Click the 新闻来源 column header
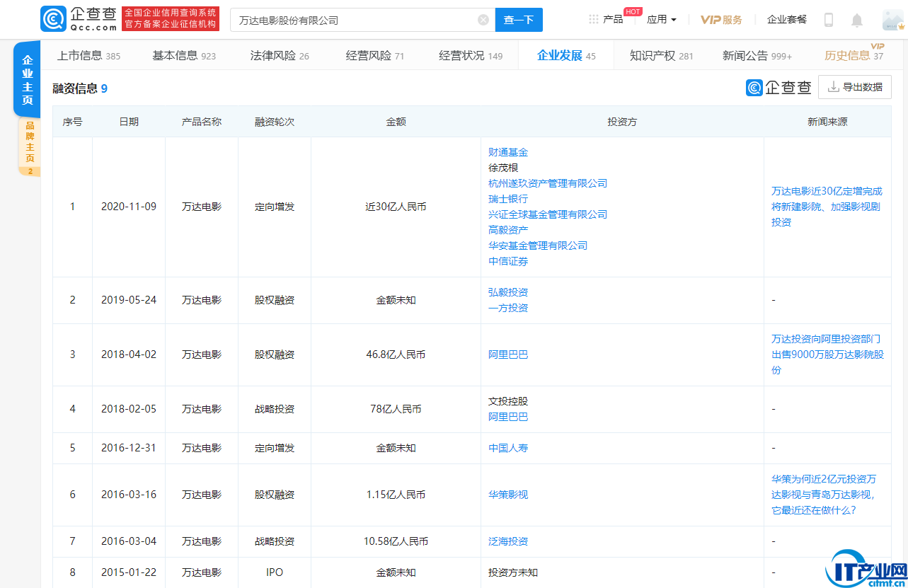Screen dimensions: 908x588 tap(827, 122)
